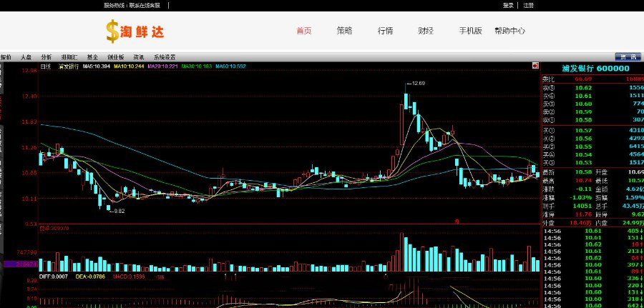Open the 财经 nav tab
Viewport: 644px width, 308px height.
pyautogui.click(x=426, y=31)
